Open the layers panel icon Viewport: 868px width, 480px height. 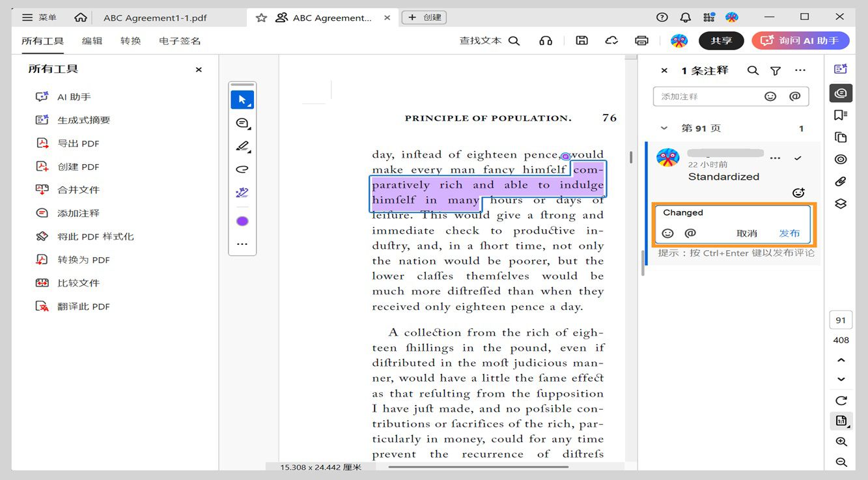pos(841,204)
